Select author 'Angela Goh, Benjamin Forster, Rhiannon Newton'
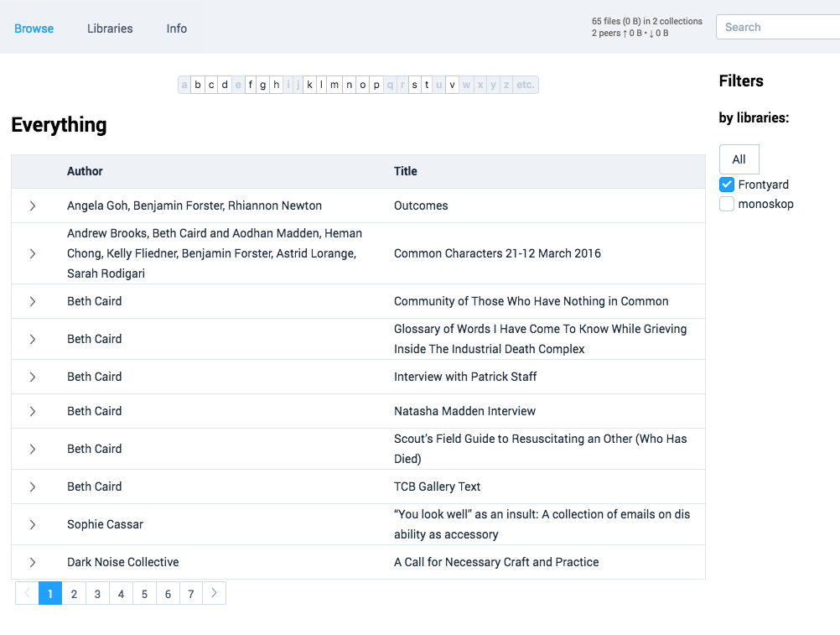Viewport: 840px width, 635px height. (194, 206)
